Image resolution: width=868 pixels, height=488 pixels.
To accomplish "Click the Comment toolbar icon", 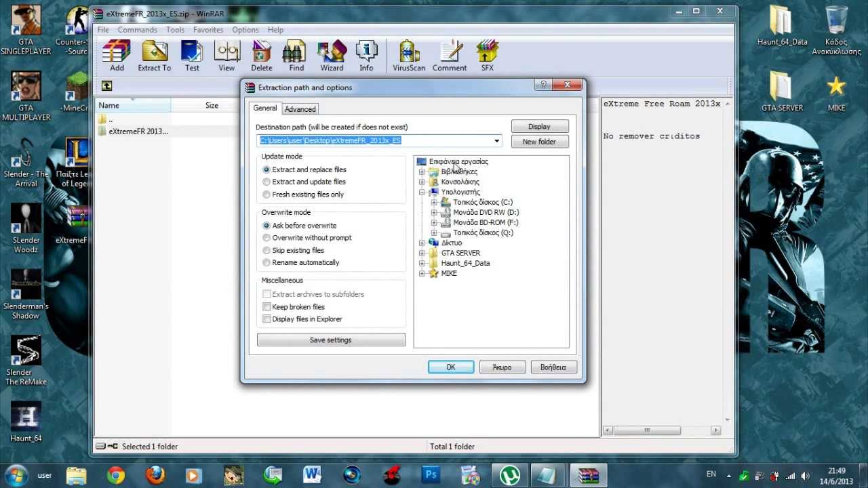I will click(x=450, y=56).
